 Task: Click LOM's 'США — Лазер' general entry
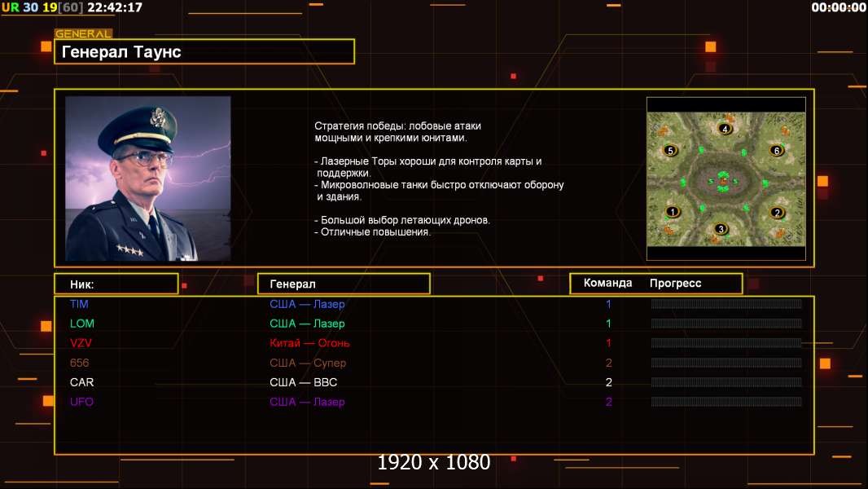click(307, 324)
